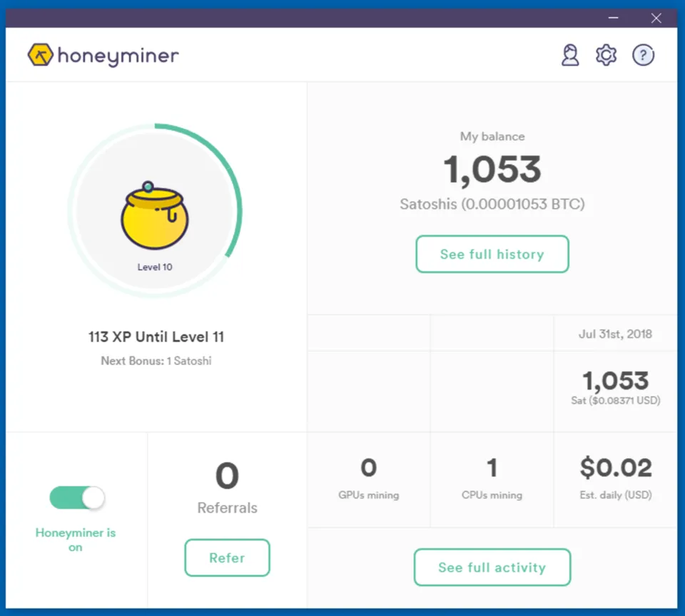This screenshot has height=616, width=685.
Task: Open the See full activity button
Action: (x=492, y=567)
